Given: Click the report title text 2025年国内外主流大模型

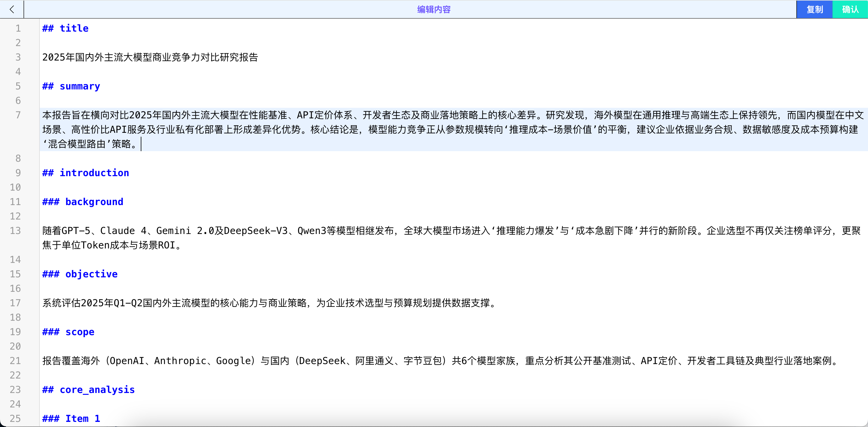Looking at the screenshot, I should (x=150, y=57).
